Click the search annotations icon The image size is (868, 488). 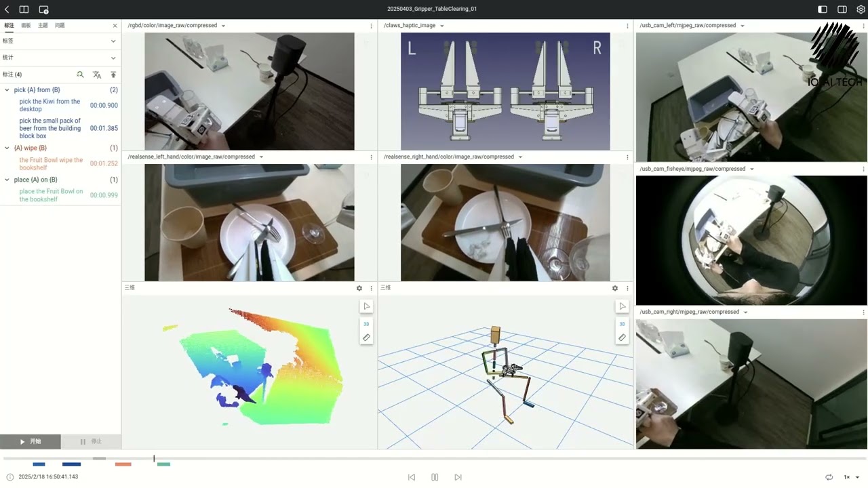80,75
